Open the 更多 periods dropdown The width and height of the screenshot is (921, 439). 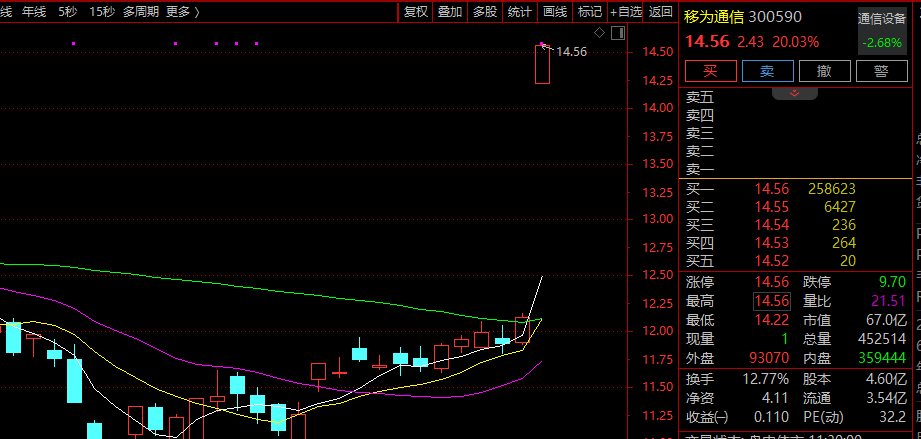pos(182,12)
